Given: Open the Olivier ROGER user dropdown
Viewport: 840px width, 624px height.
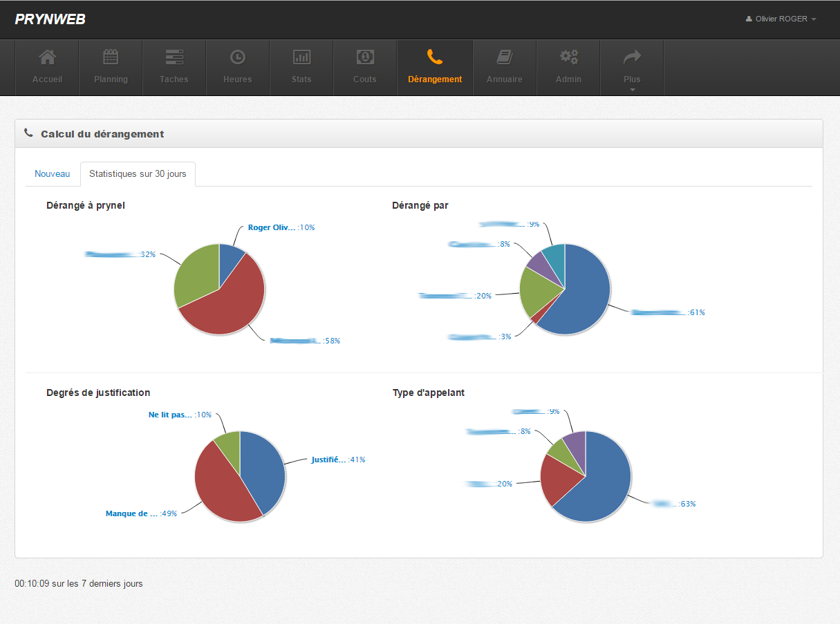Looking at the screenshot, I should click(781, 19).
